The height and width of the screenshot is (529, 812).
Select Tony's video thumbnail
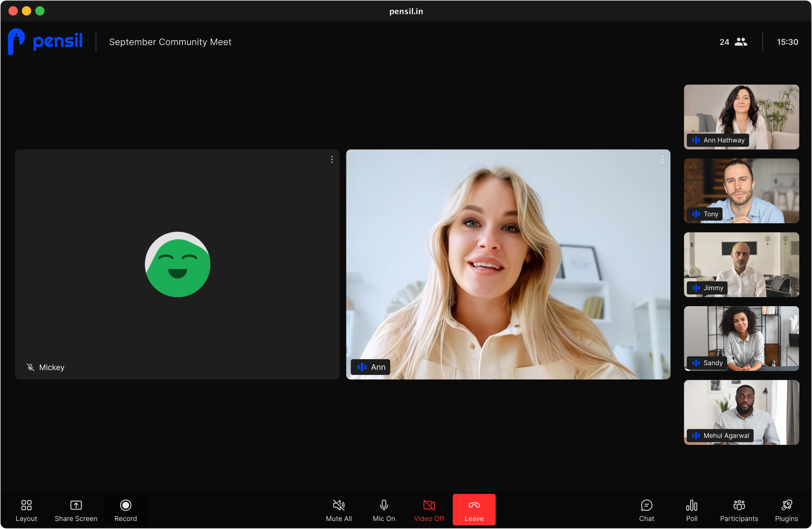741,191
